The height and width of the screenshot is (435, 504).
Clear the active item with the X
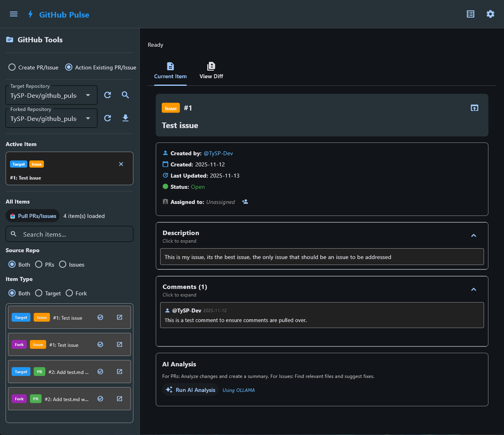(121, 164)
